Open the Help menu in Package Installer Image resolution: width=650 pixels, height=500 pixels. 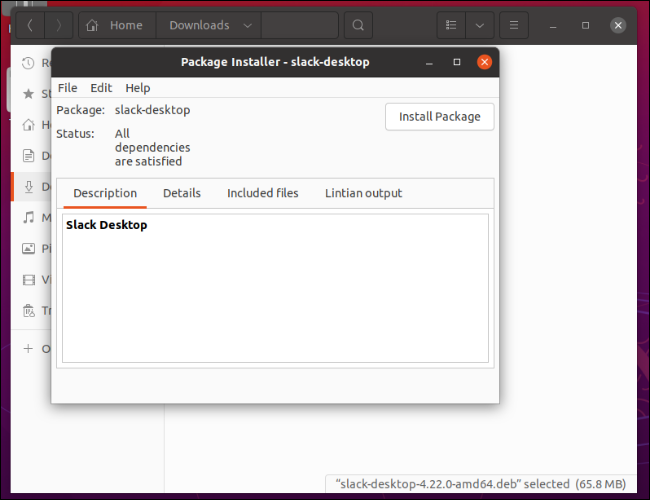click(138, 88)
